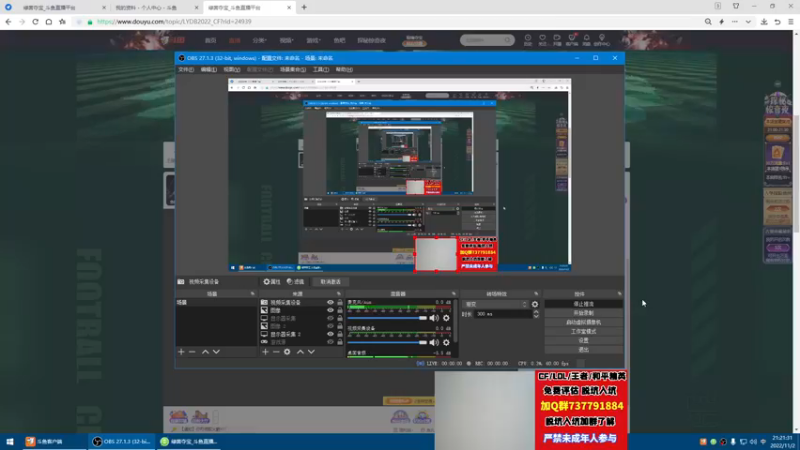
Task: Open the OBS Scene Collection menu
Action: 293,69
